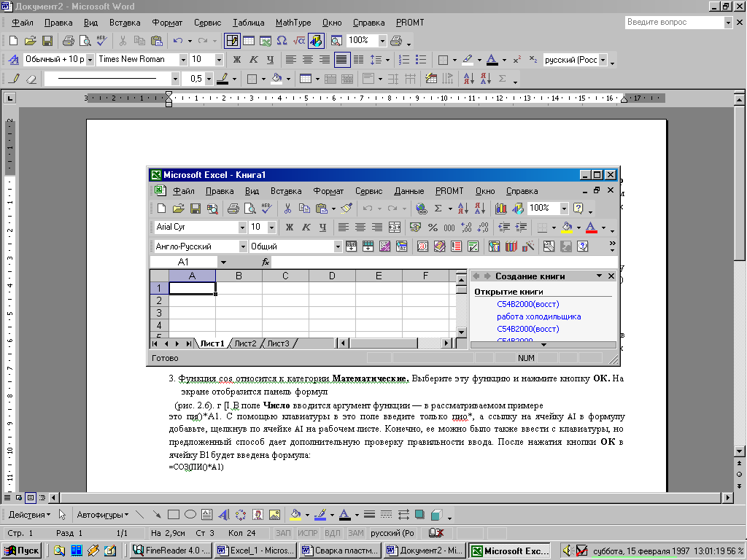Click Excel fill color yellow bucket

[567, 227]
